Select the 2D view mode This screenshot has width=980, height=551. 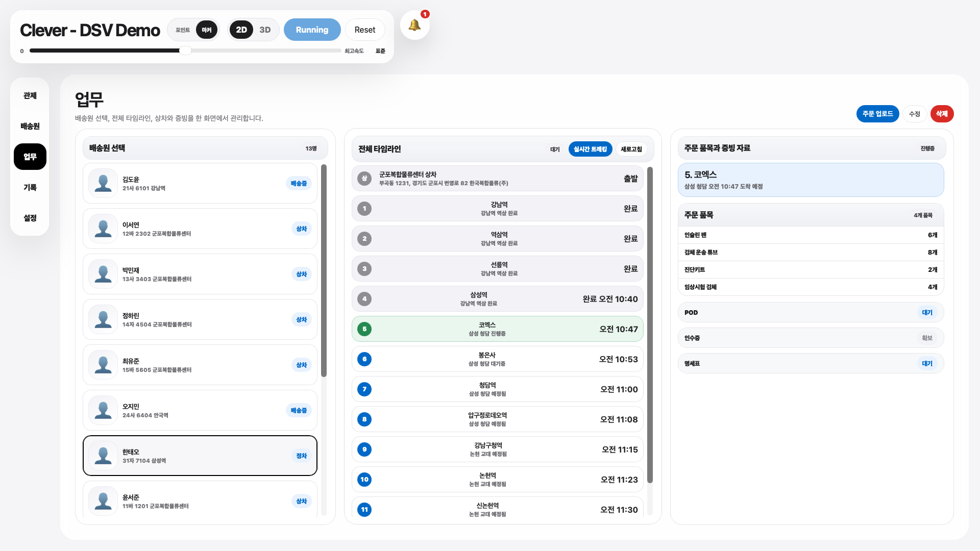click(x=241, y=30)
